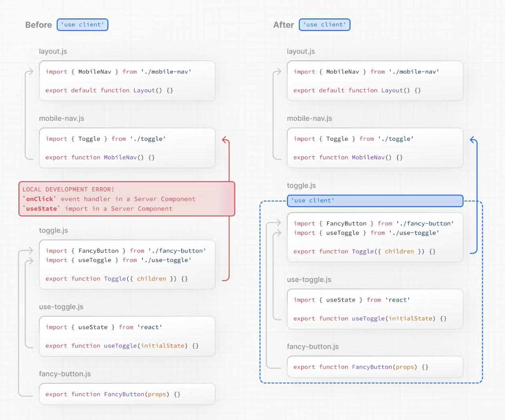Click the use-toggle.js file label in the After column

[x=309, y=280]
